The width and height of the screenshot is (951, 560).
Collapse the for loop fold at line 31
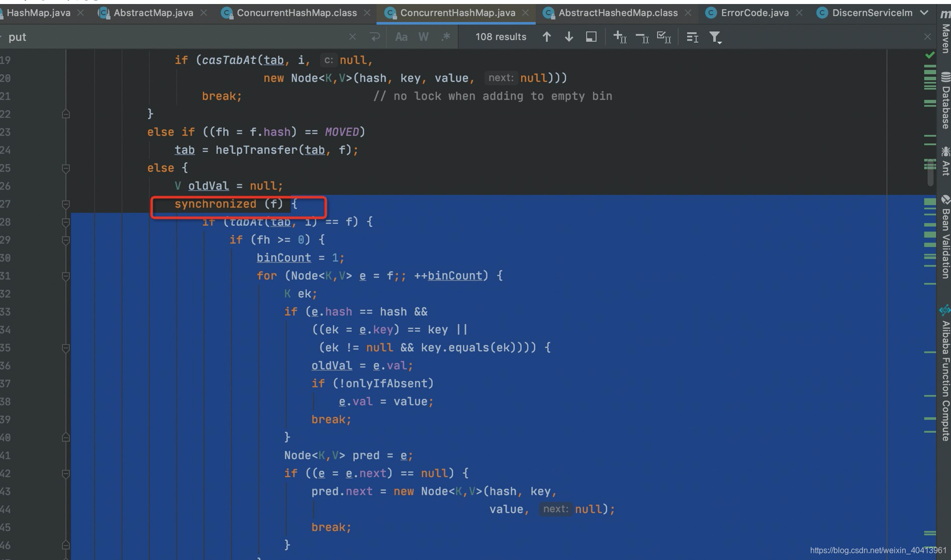click(66, 276)
